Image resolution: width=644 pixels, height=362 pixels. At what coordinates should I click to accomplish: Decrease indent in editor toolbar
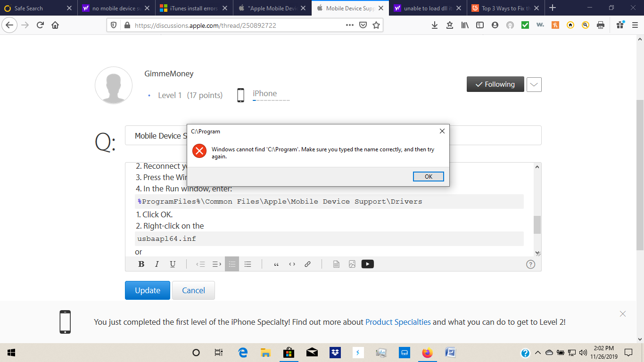point(200,264)
